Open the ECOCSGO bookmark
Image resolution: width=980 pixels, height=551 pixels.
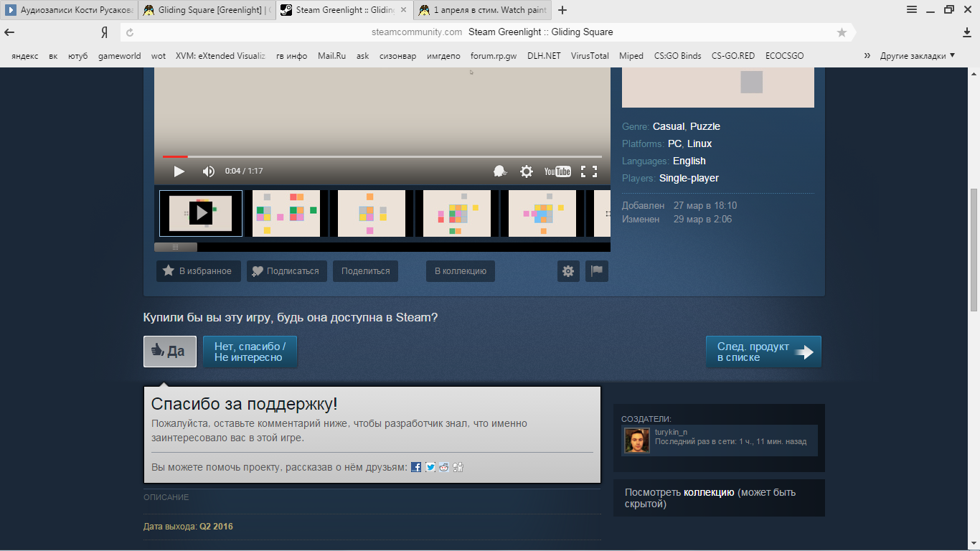point(784,55)
